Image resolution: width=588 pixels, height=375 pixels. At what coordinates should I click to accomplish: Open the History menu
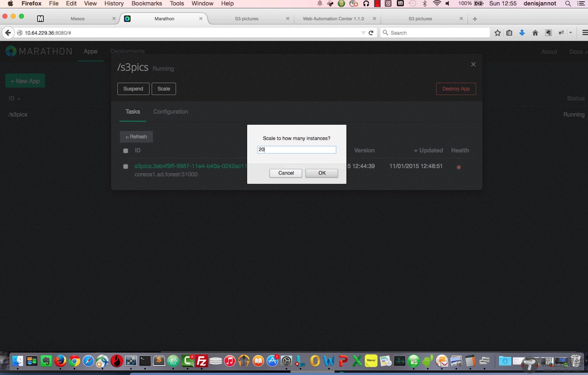(114, 3)
